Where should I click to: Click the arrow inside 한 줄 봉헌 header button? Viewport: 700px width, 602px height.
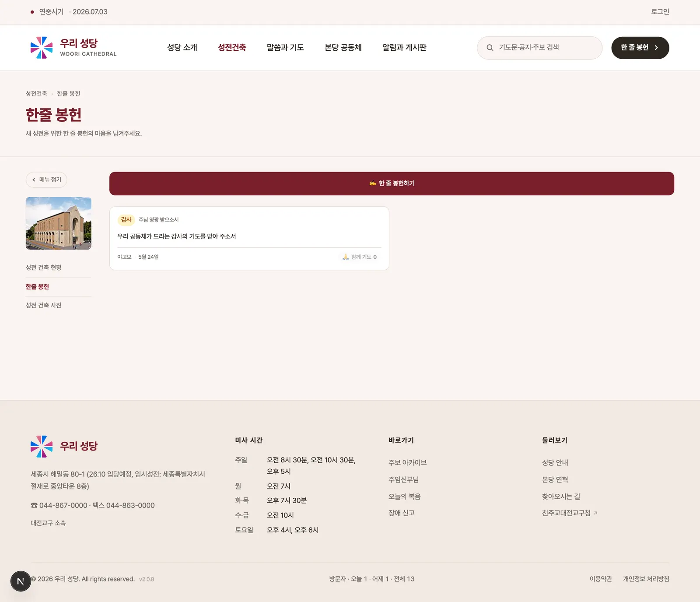[656, 48]
